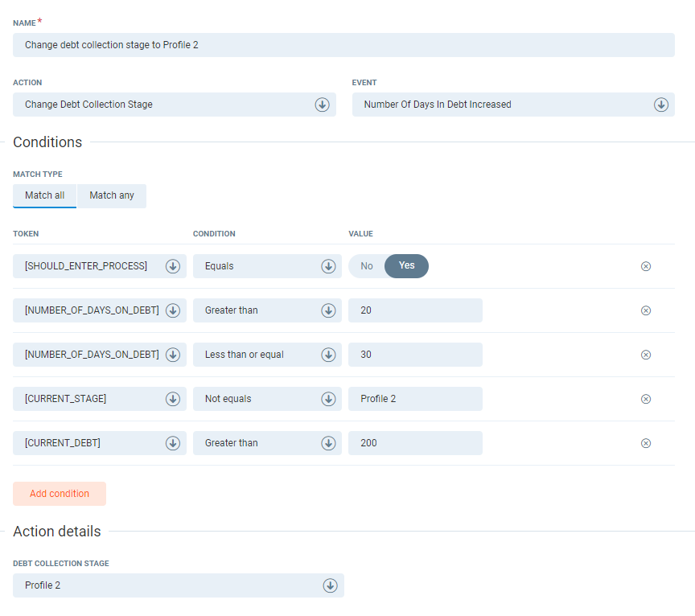Click the value field containing Profile 2

(415, 399)
